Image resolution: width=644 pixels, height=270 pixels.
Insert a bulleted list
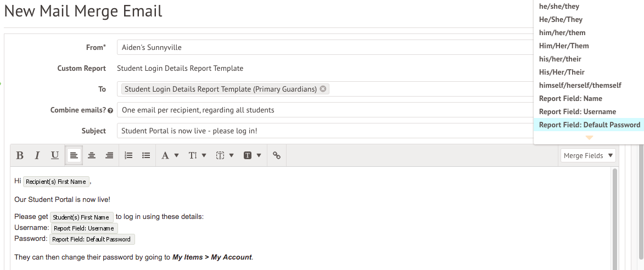pos(146,156)
